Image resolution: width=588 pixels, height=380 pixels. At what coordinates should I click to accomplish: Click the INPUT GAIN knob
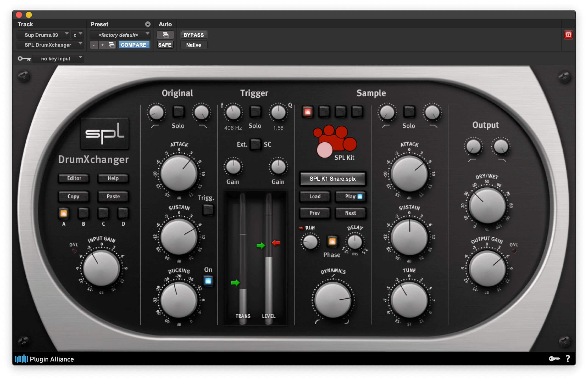101,268
